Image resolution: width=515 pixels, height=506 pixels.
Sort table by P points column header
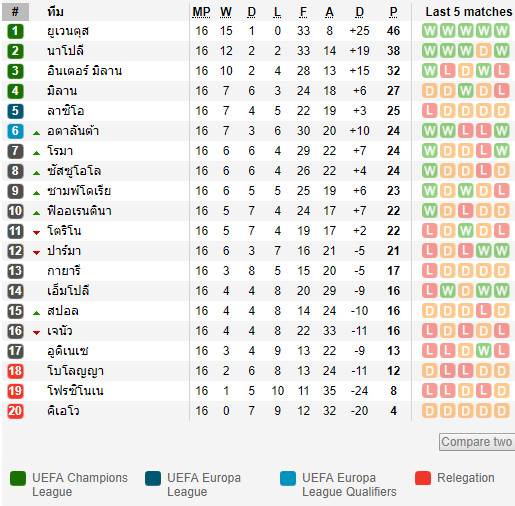[x=393, y=12]
